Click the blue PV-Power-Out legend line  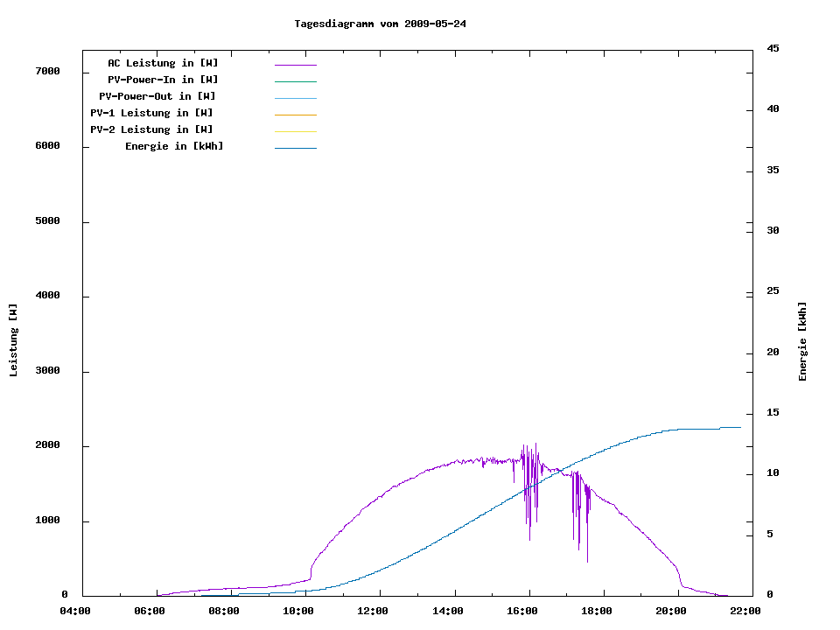click(295, 98)
